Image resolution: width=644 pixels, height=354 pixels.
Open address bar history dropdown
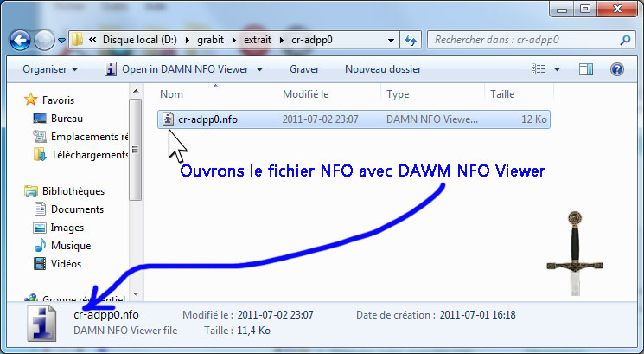[391, 41]
